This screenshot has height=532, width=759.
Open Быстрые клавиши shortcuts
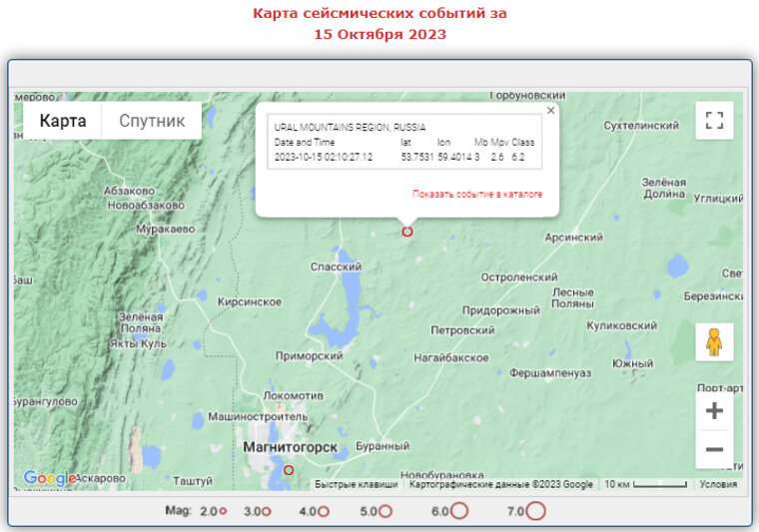[357, 484]
